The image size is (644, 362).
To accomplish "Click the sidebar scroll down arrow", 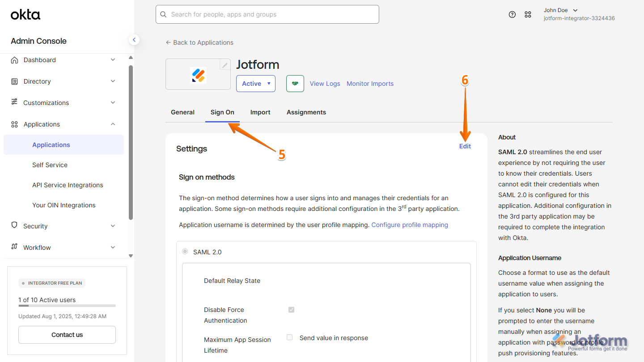I will pyautogui.click(x=131, y=256).
